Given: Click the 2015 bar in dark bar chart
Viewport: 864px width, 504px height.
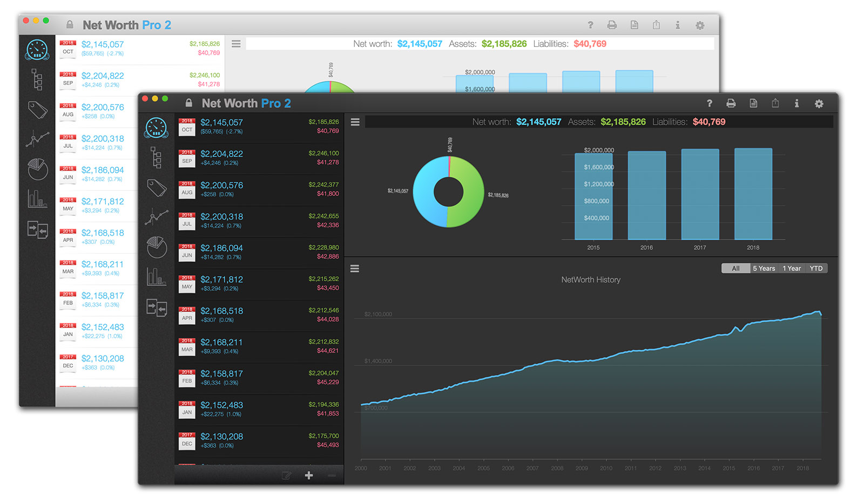Looking at the screenshot, I should click(x=593, y=196).
